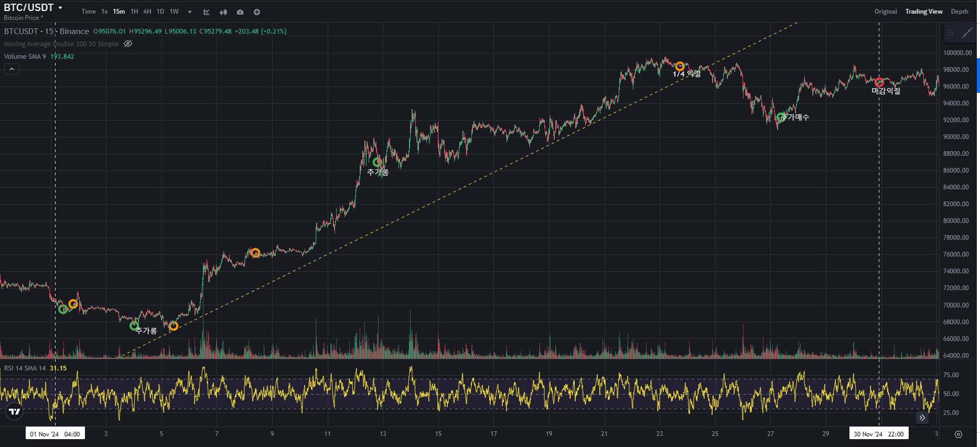Click the orange marker circle near 76000 level
Screen dimensions: 980x447
tap(255, 253)
